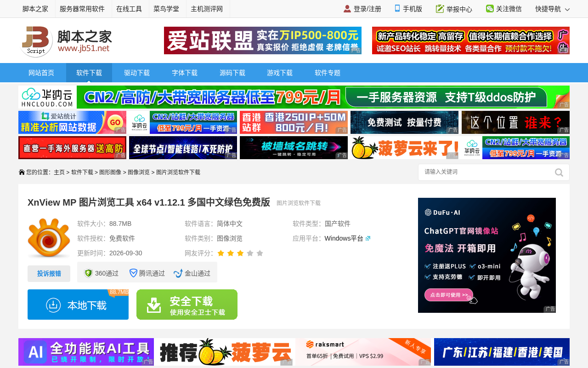Screen dimensions: 588x368
Task: Click the JB Script site logo
Action: [x=66, y=41]
